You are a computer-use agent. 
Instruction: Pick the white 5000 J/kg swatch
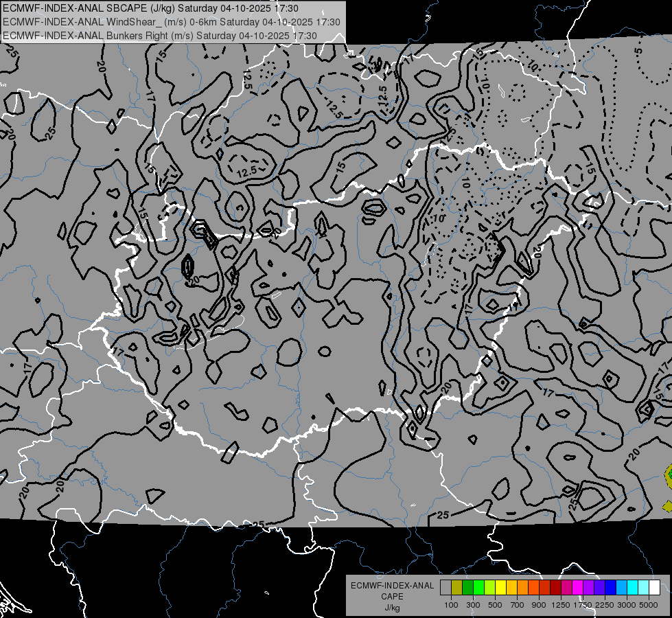tap(654, 588)
